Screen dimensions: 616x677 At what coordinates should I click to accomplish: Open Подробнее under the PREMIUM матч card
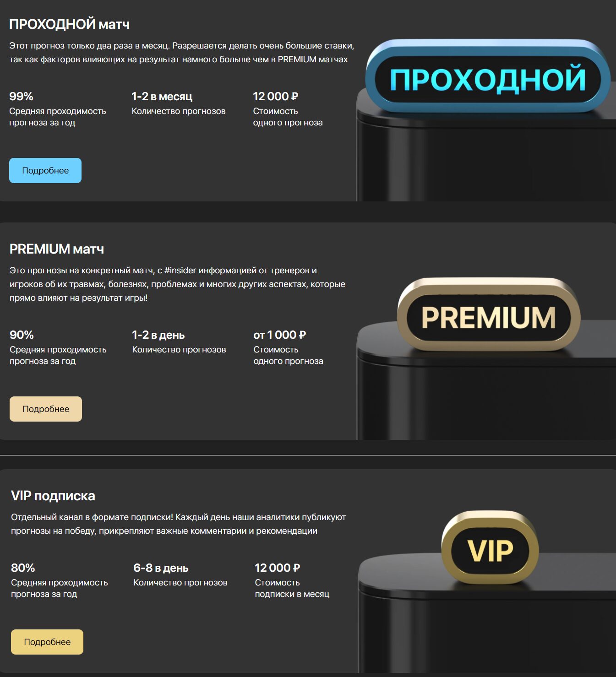[x=46, y=409]
